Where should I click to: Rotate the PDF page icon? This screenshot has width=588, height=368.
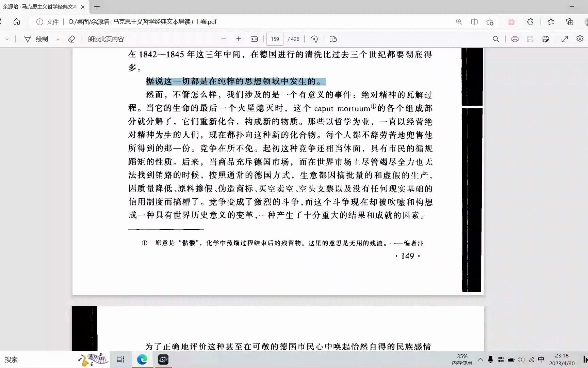pos(314,39)
